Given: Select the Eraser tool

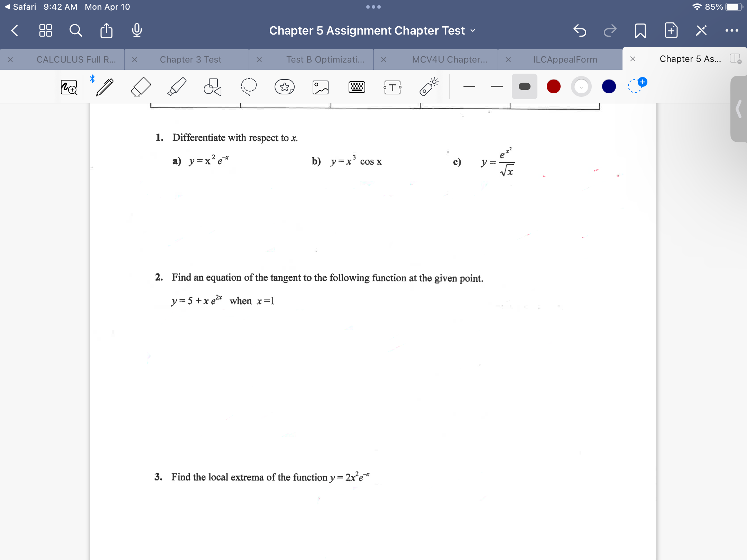Looking at the screenshot, I should point(141,86).
